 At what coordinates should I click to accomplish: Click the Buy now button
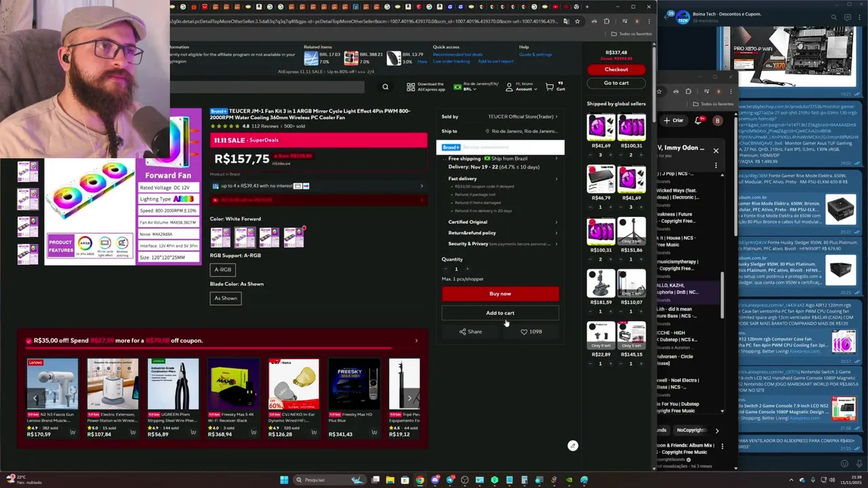(x=500, y=293)
